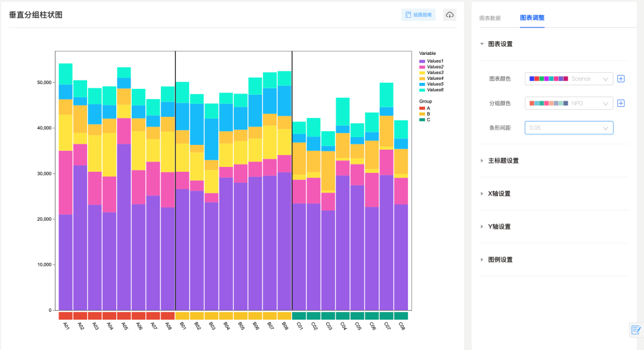Click the 分组颜色 label
The image size is (644, 350).
tap(500, 103)
